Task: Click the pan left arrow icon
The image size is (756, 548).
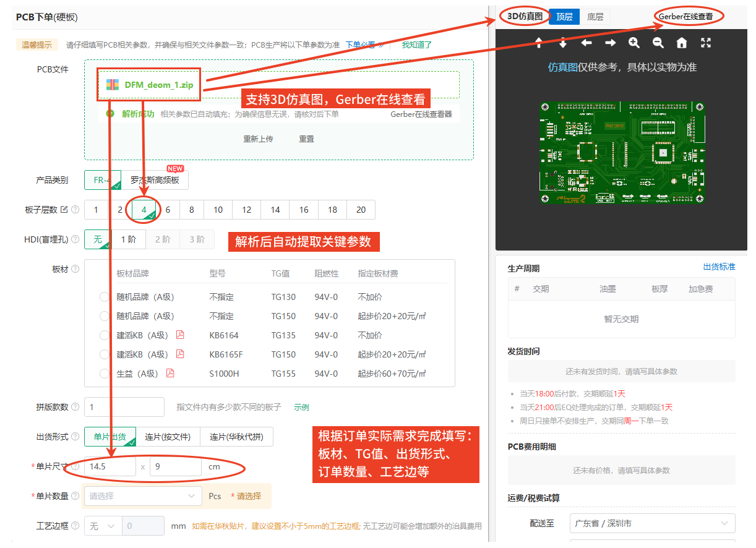Action: click(x=586, y=43)
